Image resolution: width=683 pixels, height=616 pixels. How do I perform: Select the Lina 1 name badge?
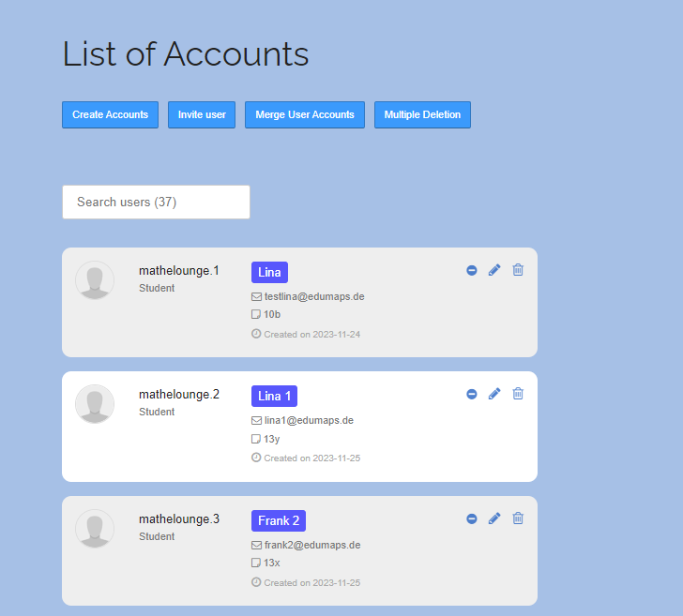tap(274, 396)
